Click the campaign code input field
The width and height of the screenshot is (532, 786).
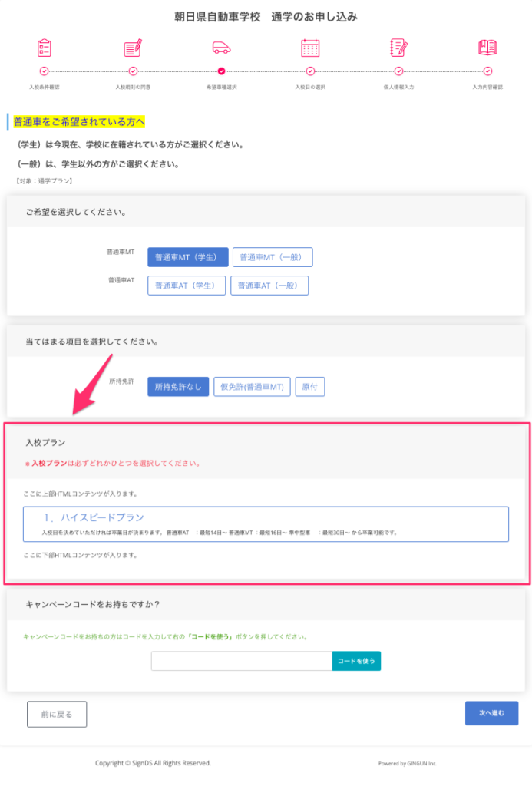[x=241, y=661]
